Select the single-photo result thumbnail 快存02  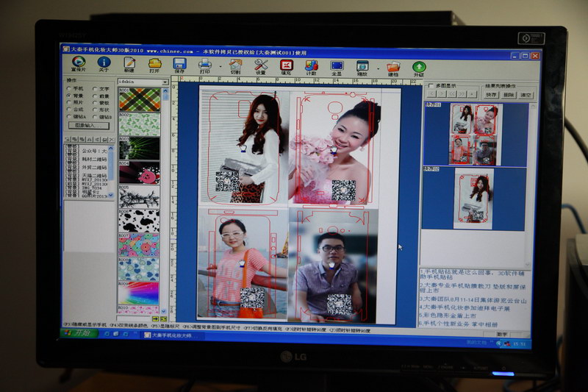click(x=473, y=199)
